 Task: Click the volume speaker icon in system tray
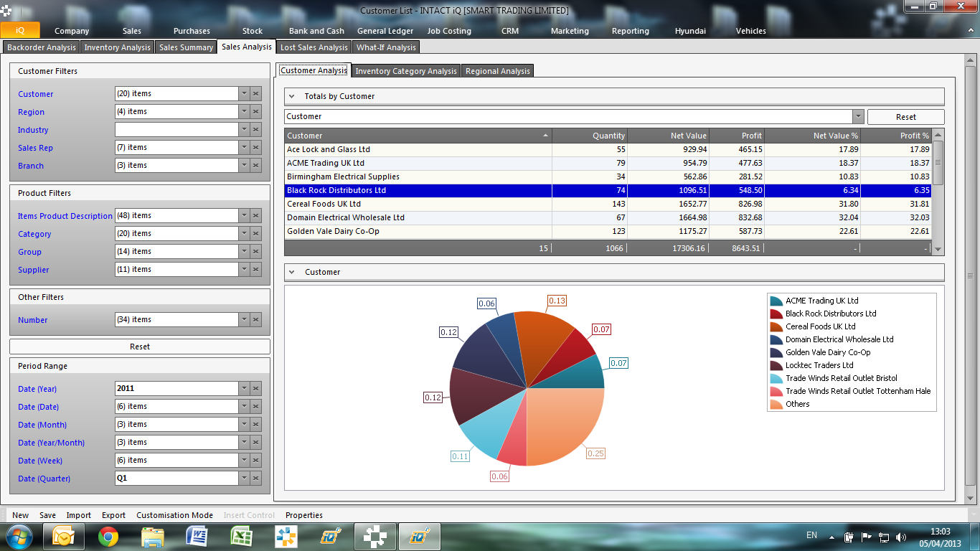(x=900, y=537)
